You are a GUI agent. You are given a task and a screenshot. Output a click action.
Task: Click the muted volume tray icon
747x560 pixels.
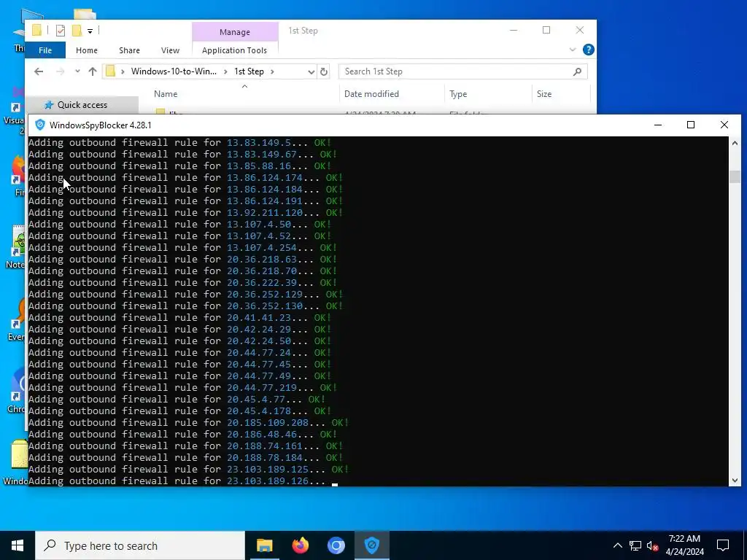point(653,545)
